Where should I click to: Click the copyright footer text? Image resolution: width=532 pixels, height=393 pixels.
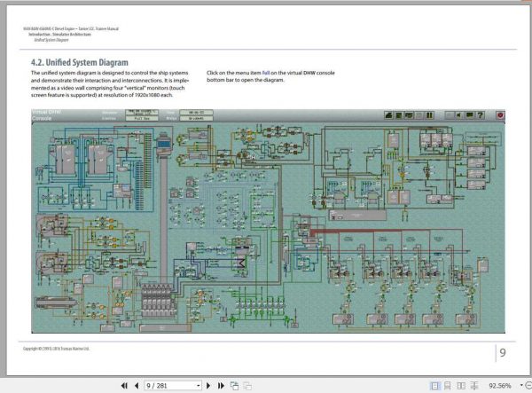[56, 349]
